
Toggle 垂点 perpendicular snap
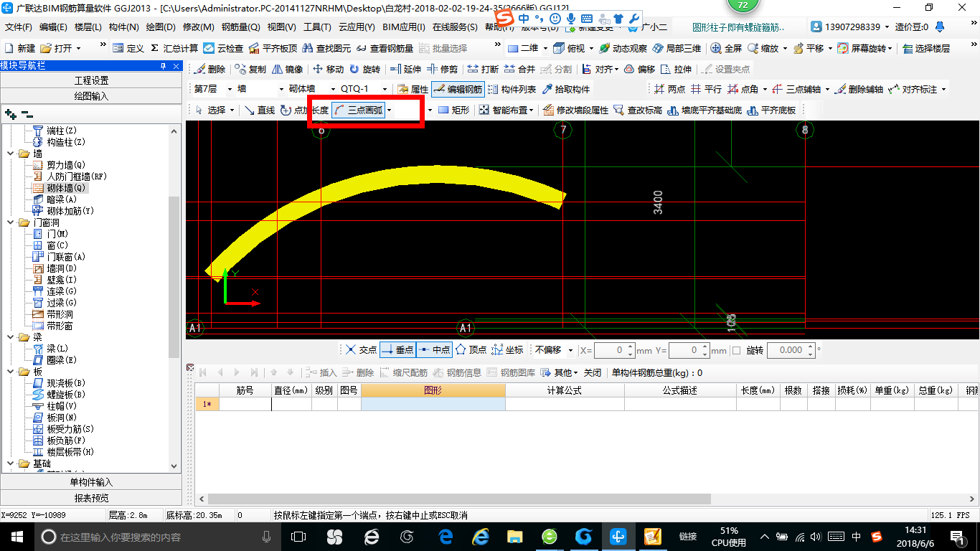click(397, 350)
